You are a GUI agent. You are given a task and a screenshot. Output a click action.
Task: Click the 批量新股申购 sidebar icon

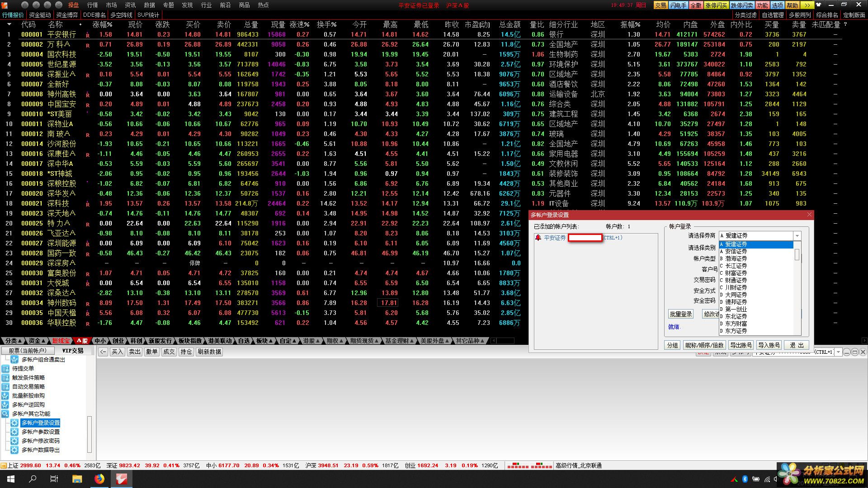(5, 395)
